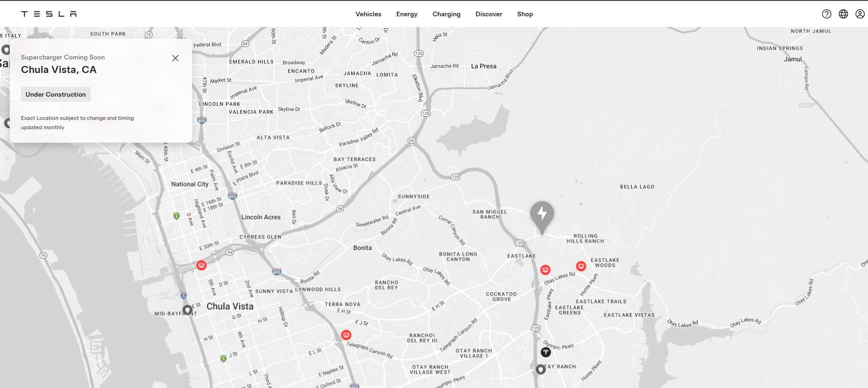Click red Supercharger pin near Telegraph Canyon Rd
This screenshot has width=868, height=388.
[x=346, y=335]
